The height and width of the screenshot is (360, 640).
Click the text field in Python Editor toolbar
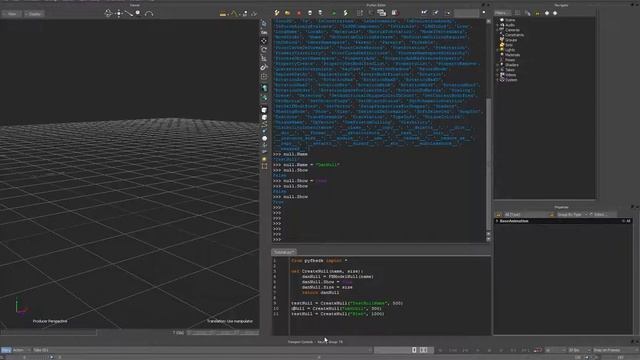[466, 13]
